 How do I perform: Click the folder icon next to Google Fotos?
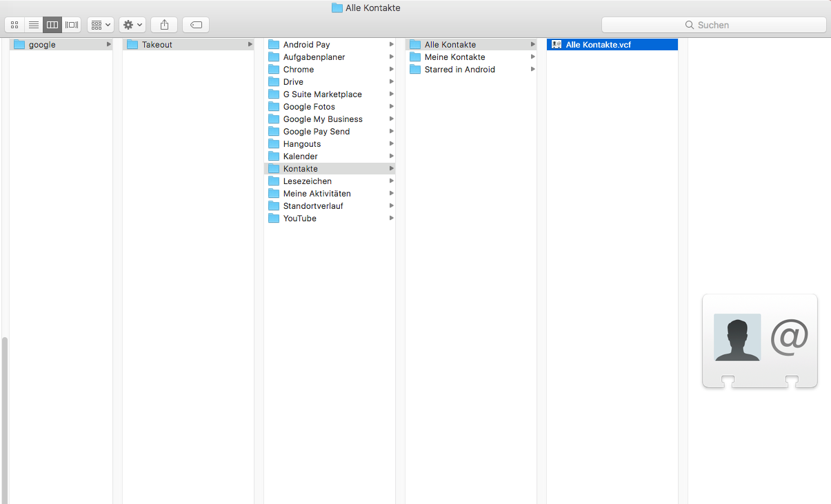[x=274, y=106]
